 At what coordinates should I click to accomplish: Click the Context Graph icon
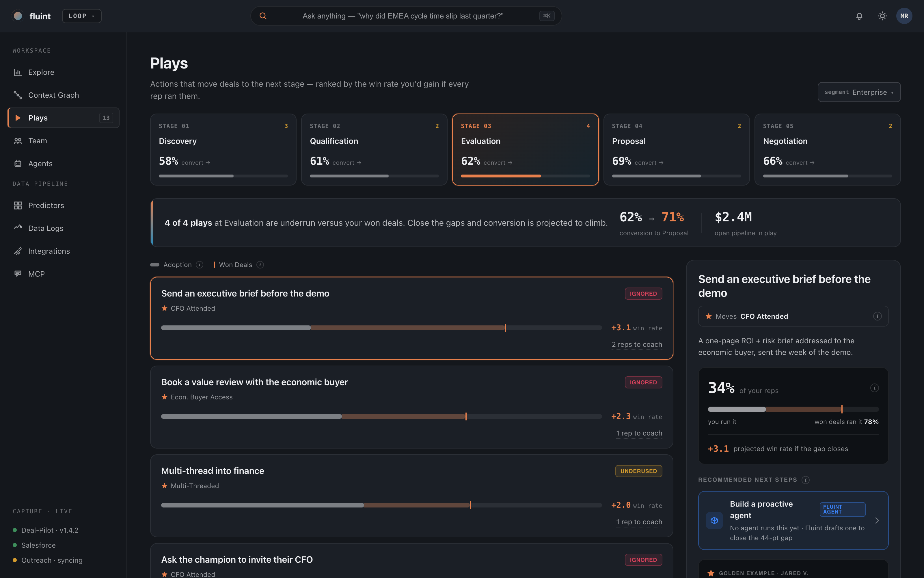tap(18, 95)
